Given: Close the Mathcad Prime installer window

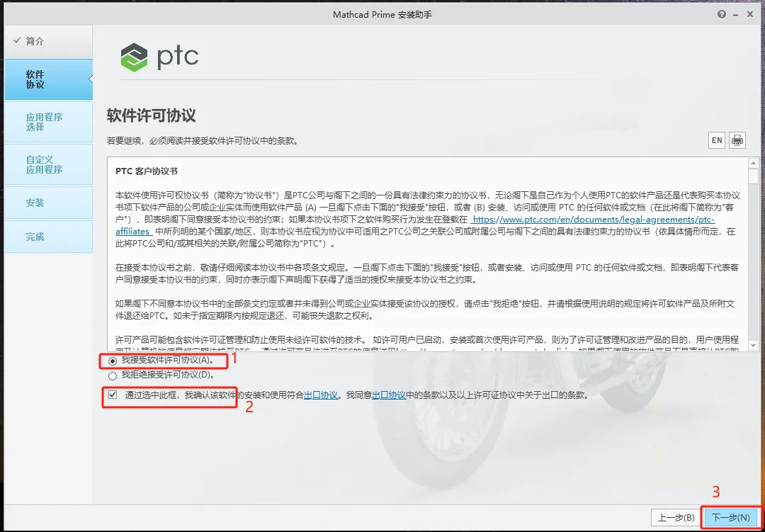Looking at the screenshot, I should (x=750, y=15).
